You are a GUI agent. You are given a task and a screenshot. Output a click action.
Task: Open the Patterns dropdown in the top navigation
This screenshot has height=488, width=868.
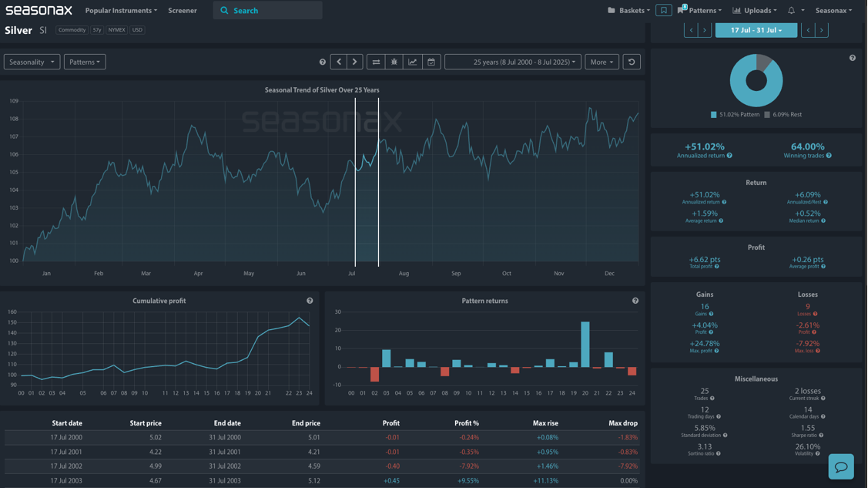tap(699, 11)
